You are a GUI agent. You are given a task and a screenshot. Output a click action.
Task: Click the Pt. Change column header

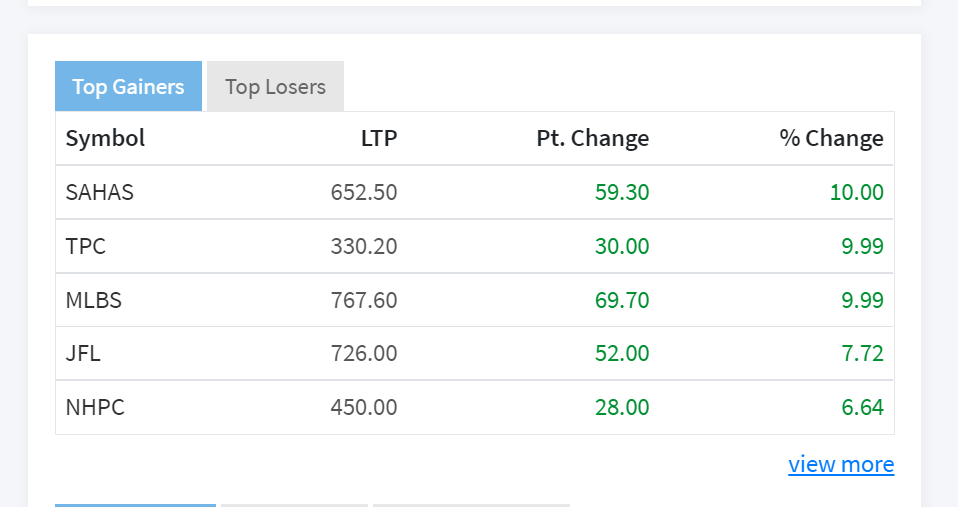click(x=593, y=138)
